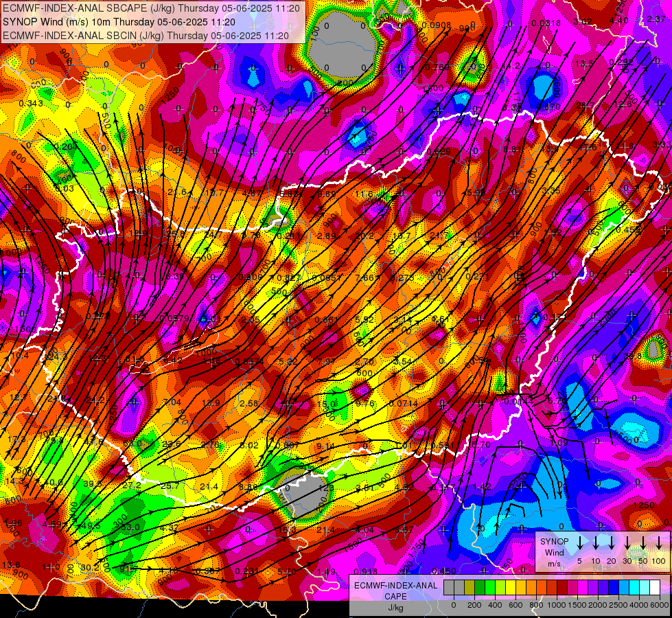The height and width of the screenshot is (618, 672).
Task: Click the 0.204 value on the map
Action: [65, 146]
